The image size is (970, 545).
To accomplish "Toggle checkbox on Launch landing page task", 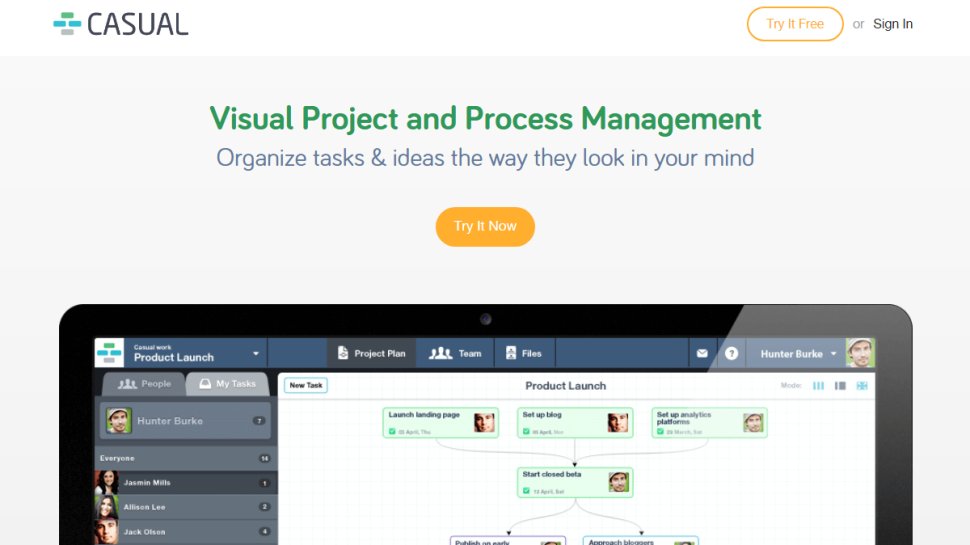I will (392, 431).
